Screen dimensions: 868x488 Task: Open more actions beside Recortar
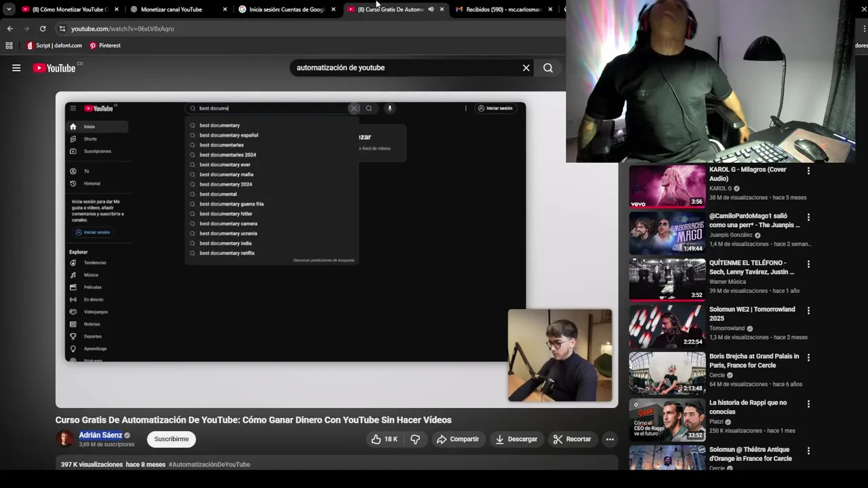tap(610, 439)
